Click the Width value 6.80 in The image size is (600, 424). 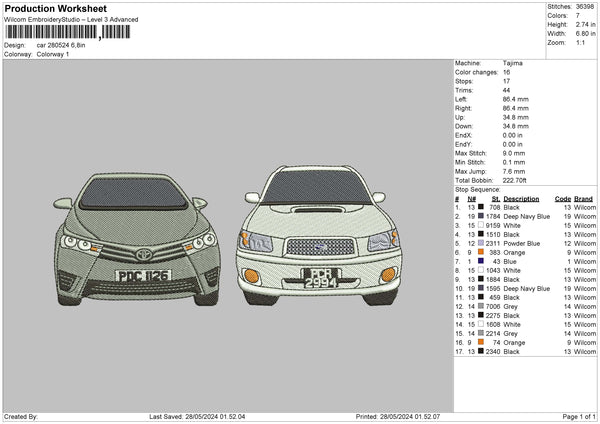(585, 34)
